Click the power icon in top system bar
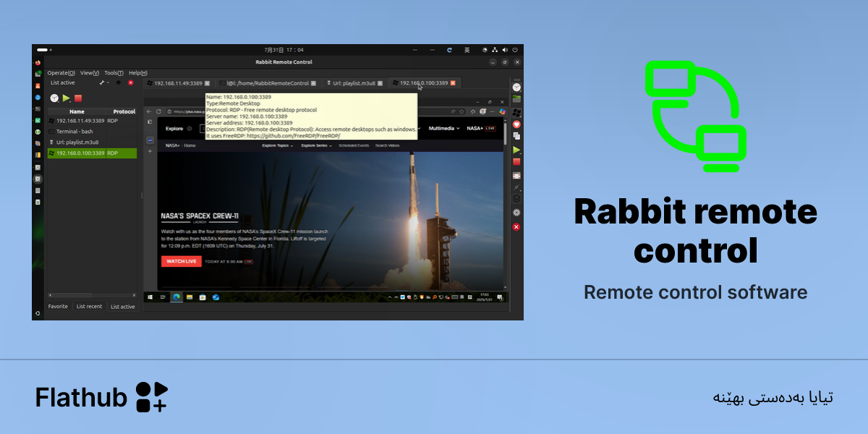Image resolution: width=868 pixels, height=434 pixels. [x=515, y=50]
